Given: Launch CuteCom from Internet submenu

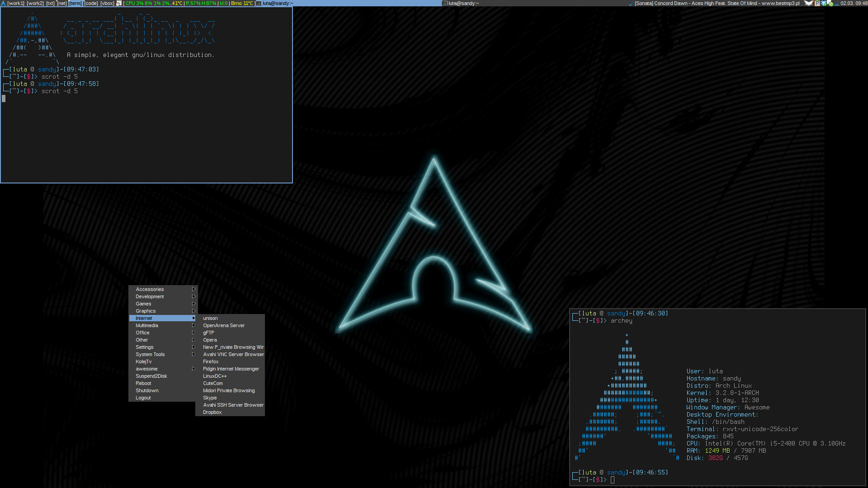Looking at the screenshot, I should point(230,383).
